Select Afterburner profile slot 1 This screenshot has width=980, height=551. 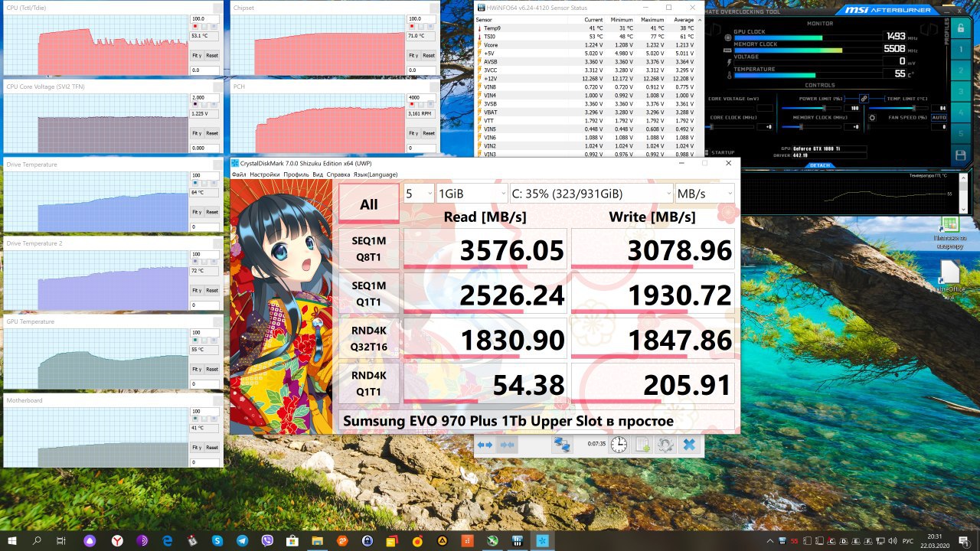[x=960, y=49]
